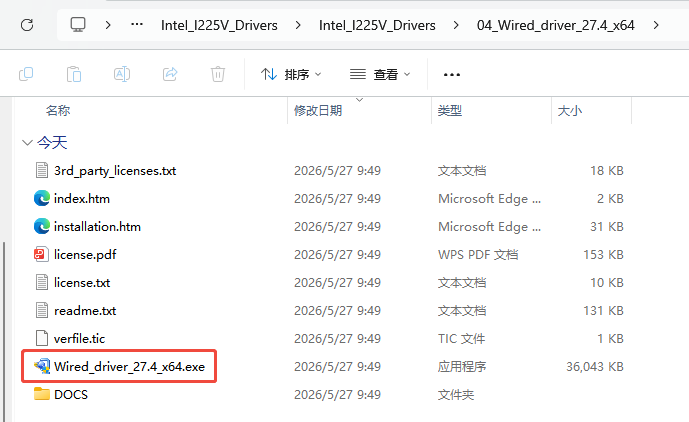Click the text file icon of license.txt
This screenshot has height=422, width=689.
pos(42,283)
